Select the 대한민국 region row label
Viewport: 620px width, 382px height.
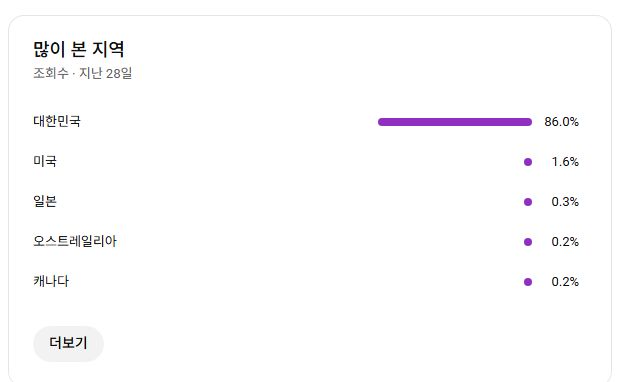(x=57, y=121)
